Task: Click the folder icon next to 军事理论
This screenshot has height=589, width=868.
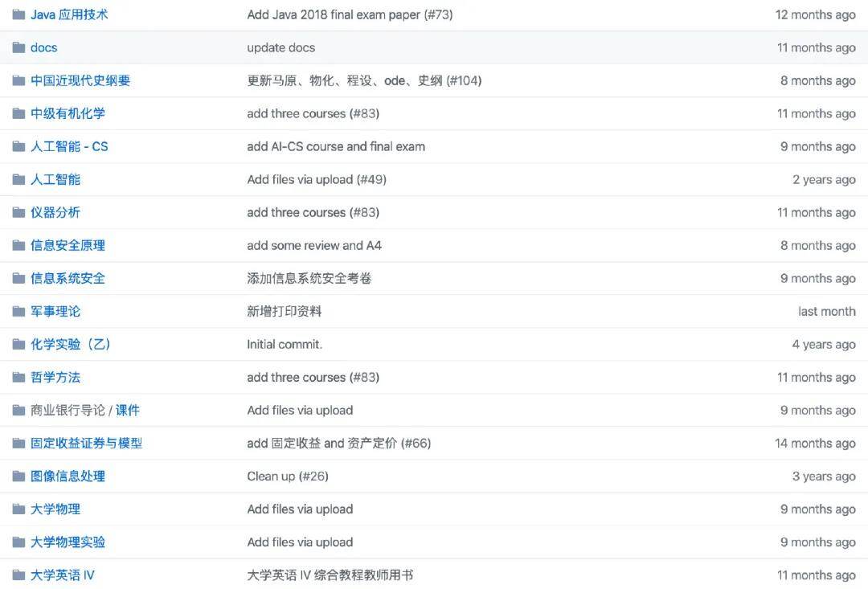Action: click(x=18, y=311)
